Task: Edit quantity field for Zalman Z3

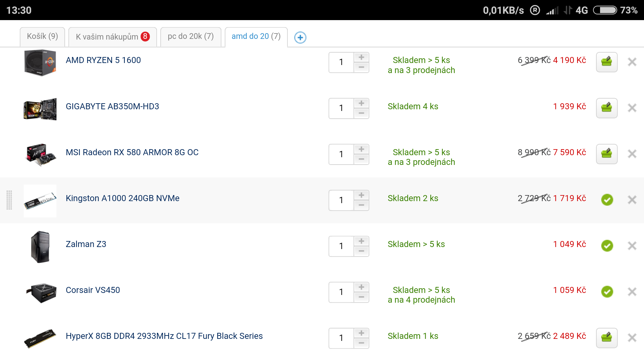Action: [341, 246]
